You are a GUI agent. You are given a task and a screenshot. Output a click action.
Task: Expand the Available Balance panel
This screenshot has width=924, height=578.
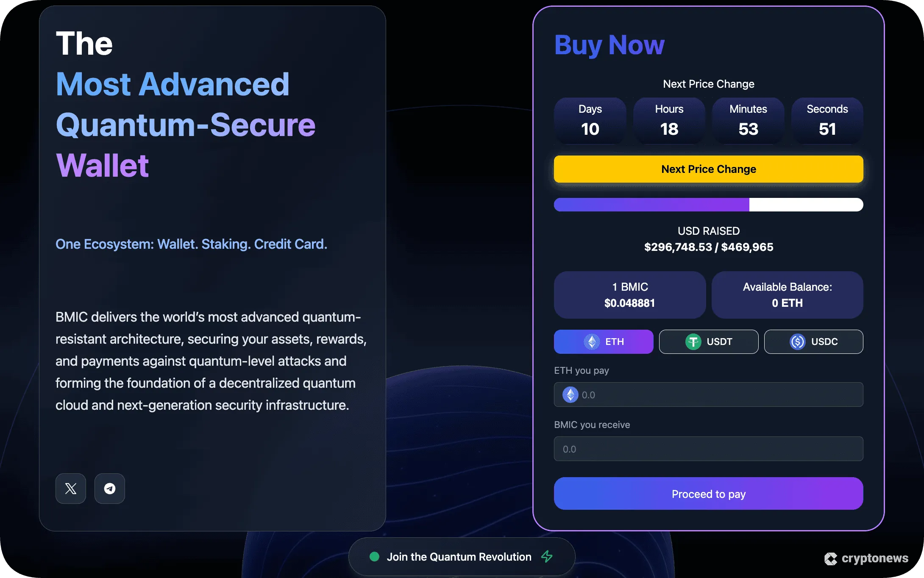click(787, 295)
